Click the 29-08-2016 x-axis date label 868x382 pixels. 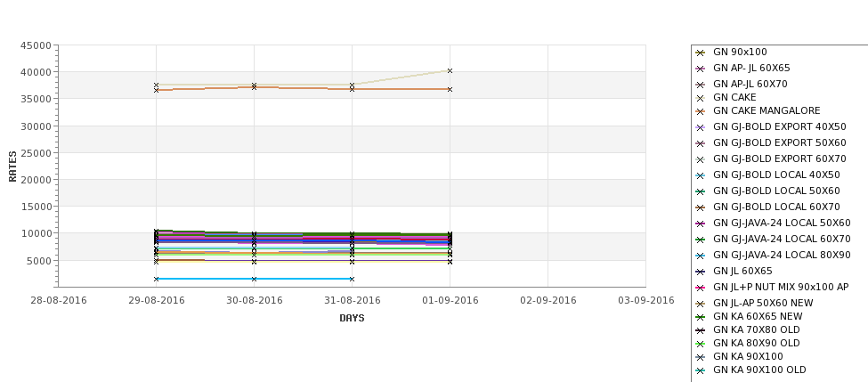coord(156,301)
